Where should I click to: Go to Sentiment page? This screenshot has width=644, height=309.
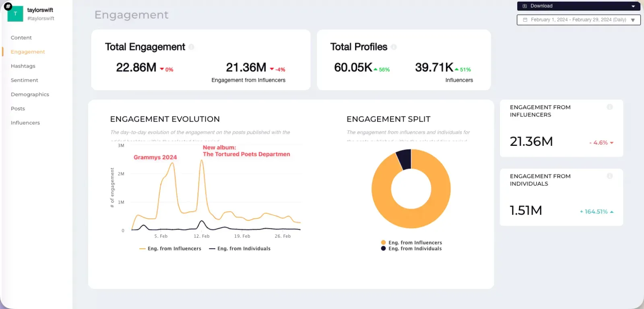[x=25, y=80]
